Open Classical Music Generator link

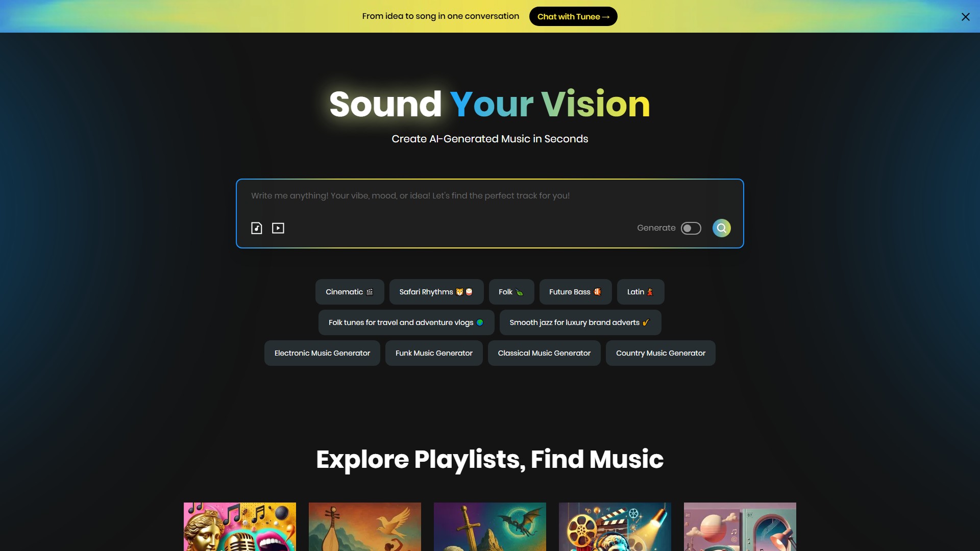click(x=544, y=353)
